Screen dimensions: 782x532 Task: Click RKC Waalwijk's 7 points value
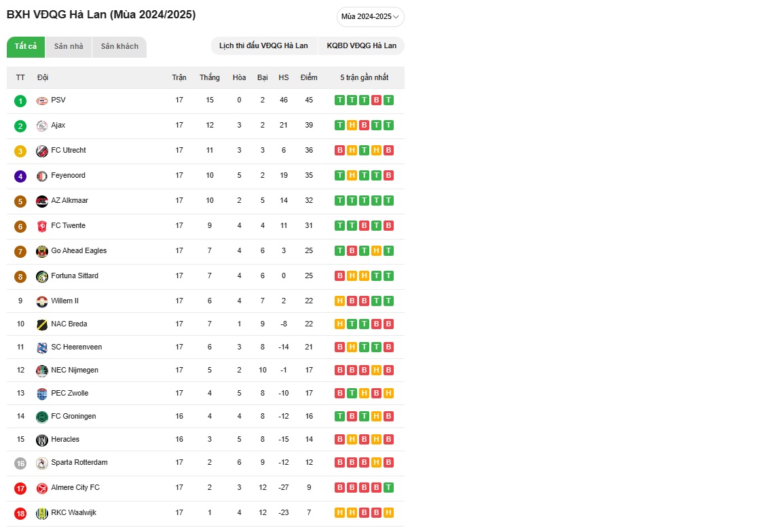(x=309, y=512)
